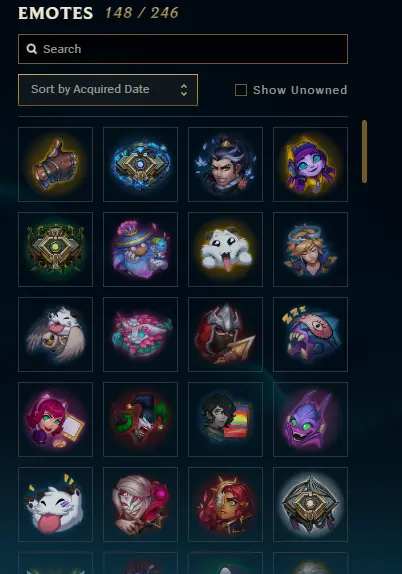
Task: Select the purple void creature laughing emote
Action: [310, 419]
